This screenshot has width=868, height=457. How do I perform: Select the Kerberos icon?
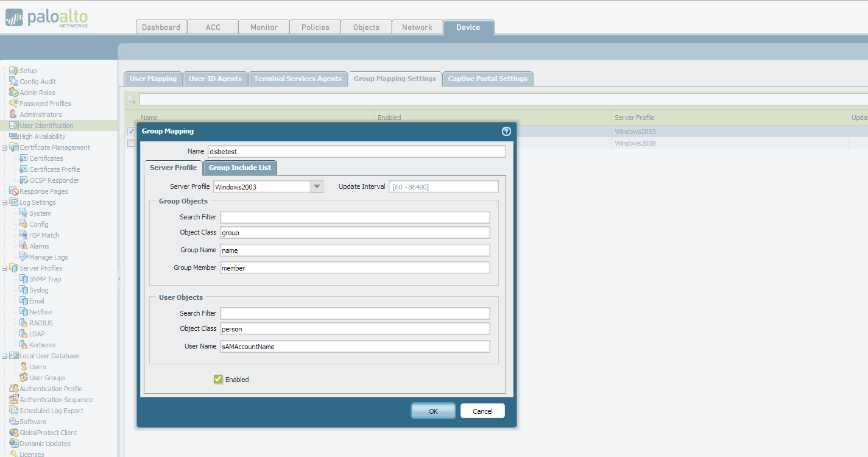coord(24,345)
